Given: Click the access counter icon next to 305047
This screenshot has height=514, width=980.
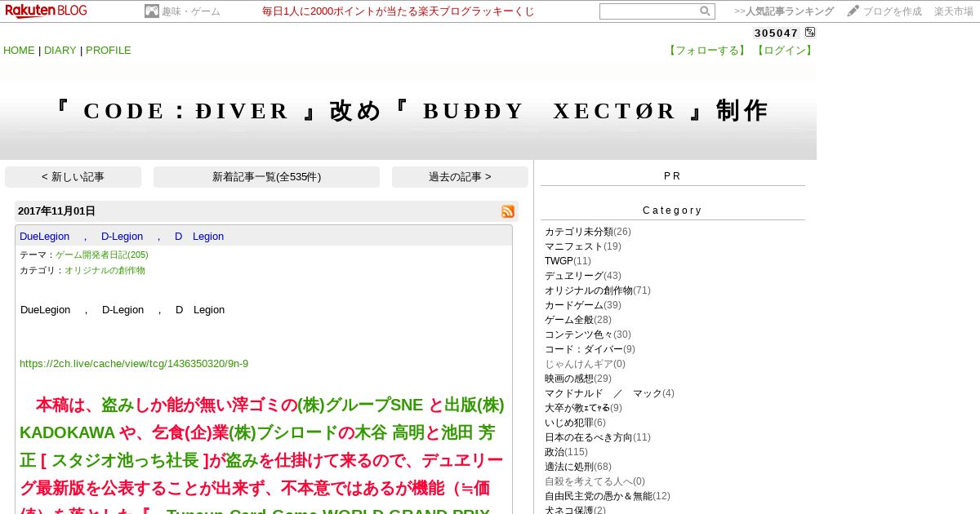Looking at the screenshot, I should tap(810, 32).
